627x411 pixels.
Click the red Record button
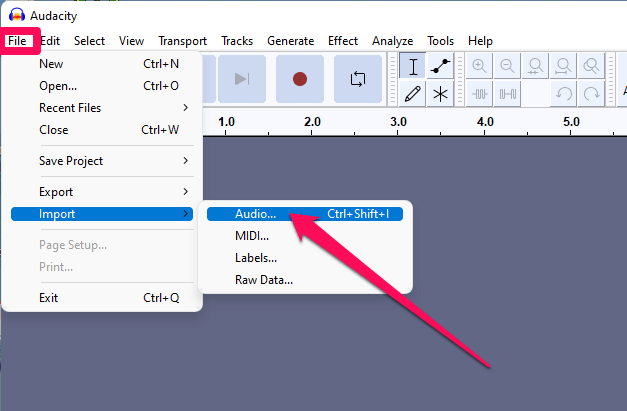(300, 79)
